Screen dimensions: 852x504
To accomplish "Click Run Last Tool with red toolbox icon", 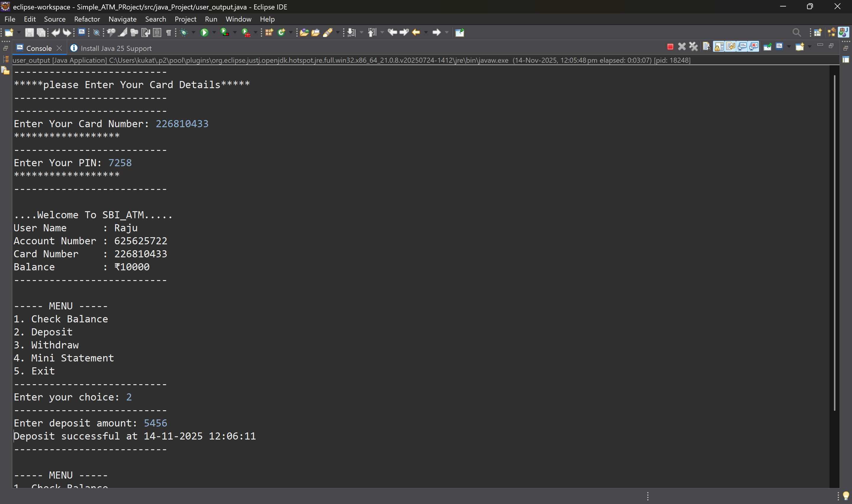I will click(246, 33).
